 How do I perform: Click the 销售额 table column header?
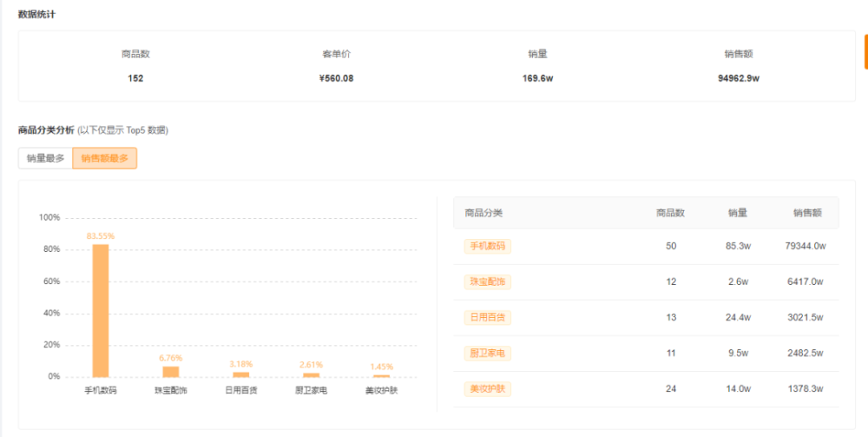[807, 213]
